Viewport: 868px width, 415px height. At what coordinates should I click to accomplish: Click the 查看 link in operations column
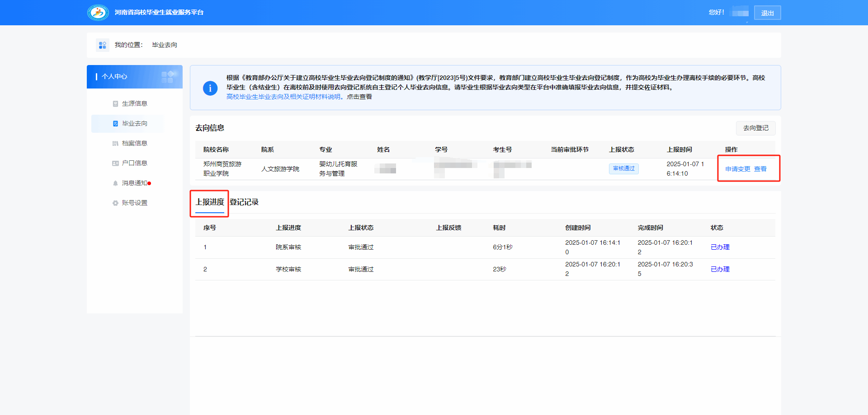pyautogui.click(x=760, y=169)
